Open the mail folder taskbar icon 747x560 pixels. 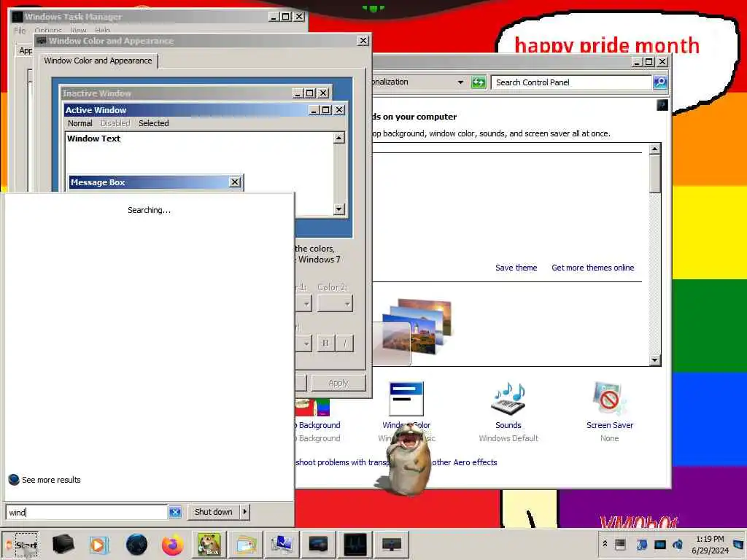(245, 545)
